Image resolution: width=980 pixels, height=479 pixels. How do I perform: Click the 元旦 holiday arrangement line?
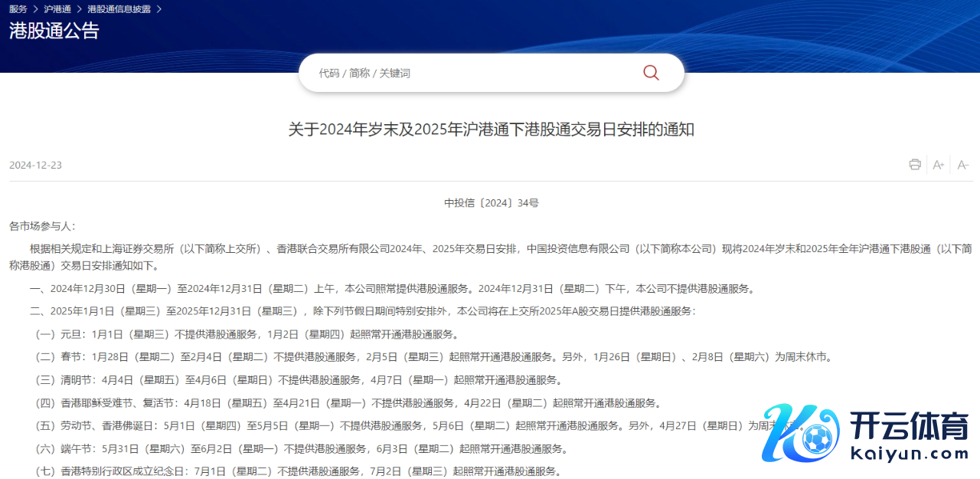click(247, 334)
